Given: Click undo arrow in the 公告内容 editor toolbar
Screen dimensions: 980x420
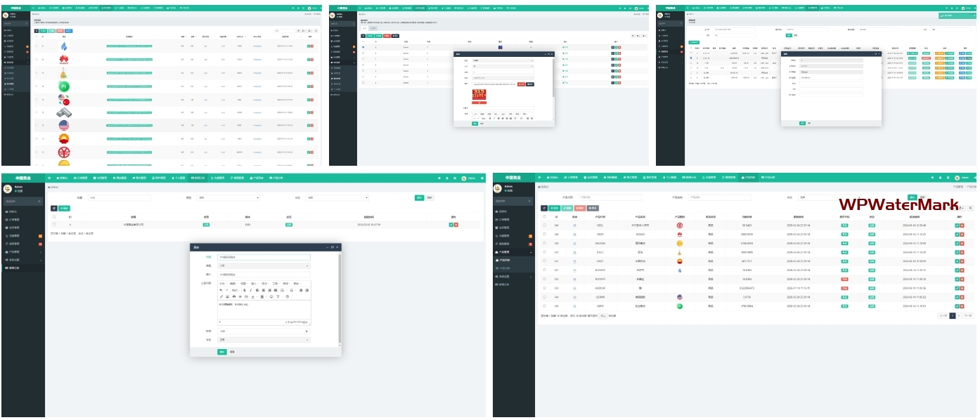Looking at the screenshot, I should tap(221, 290).
